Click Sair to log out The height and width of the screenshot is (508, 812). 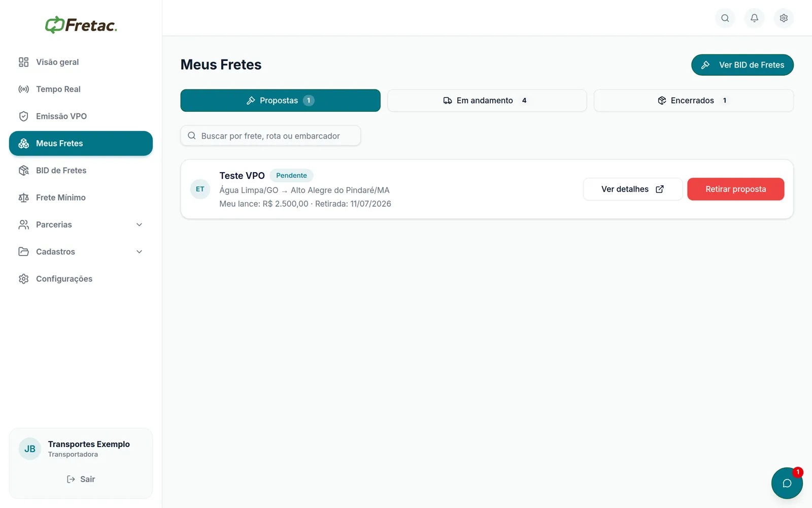pyautogui.click(x=81, y=479)
